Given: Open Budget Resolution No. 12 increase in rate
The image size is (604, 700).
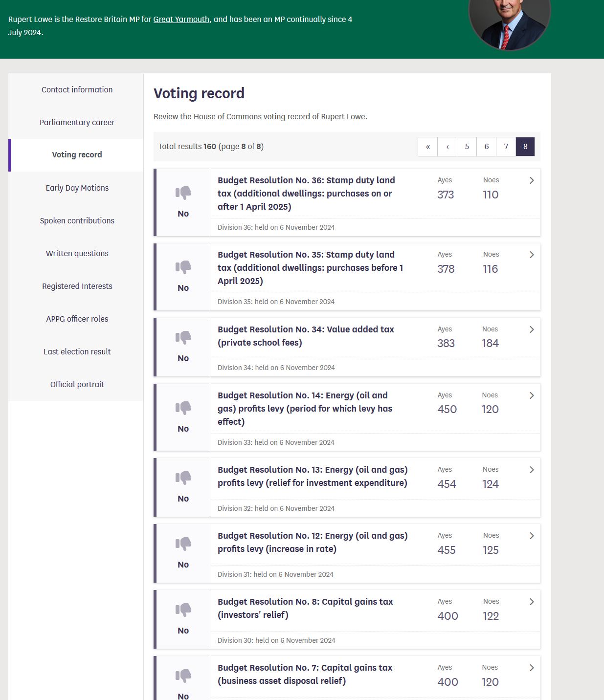Looking at the screenshot, I should click(313, 542).
